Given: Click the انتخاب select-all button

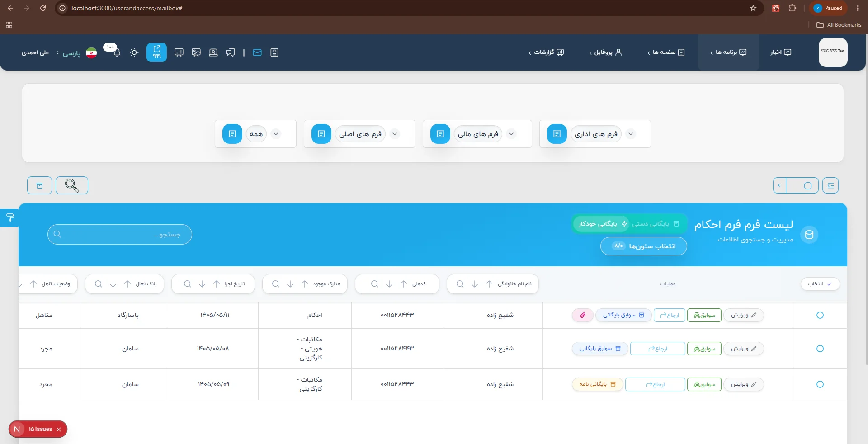Looking at the screenshot, I should pyautogui.click(x=821, y=284).
